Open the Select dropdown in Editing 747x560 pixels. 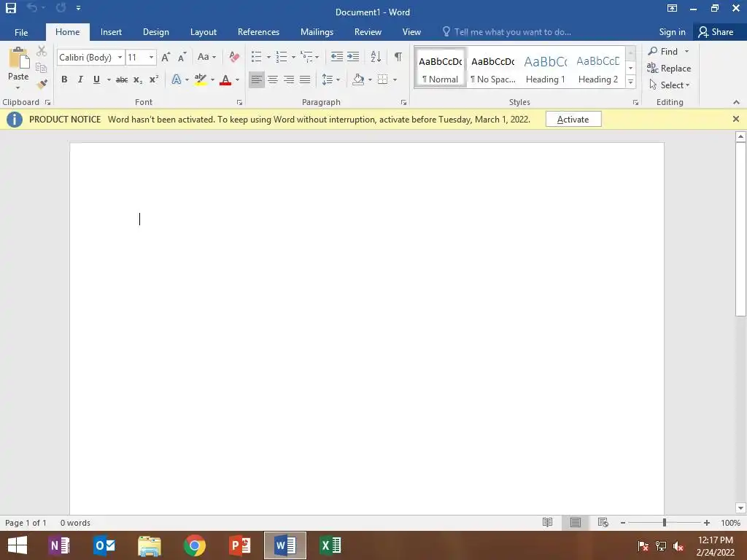669,85
